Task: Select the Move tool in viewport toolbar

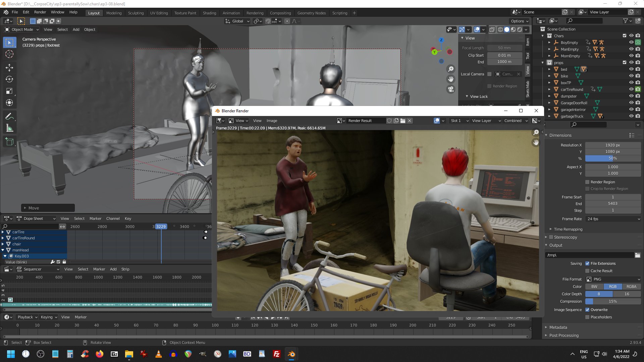Action: (x=9, y=68)
